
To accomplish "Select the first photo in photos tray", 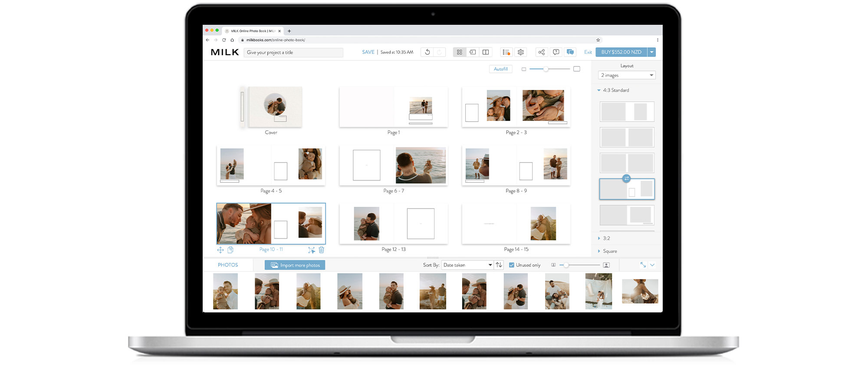I will tap(225, 291).
